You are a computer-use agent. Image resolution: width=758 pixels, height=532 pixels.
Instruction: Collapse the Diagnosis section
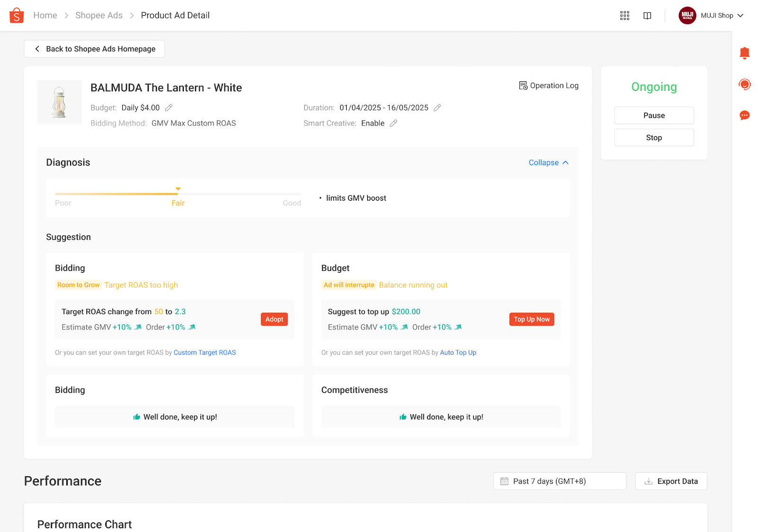coord(549,163)
